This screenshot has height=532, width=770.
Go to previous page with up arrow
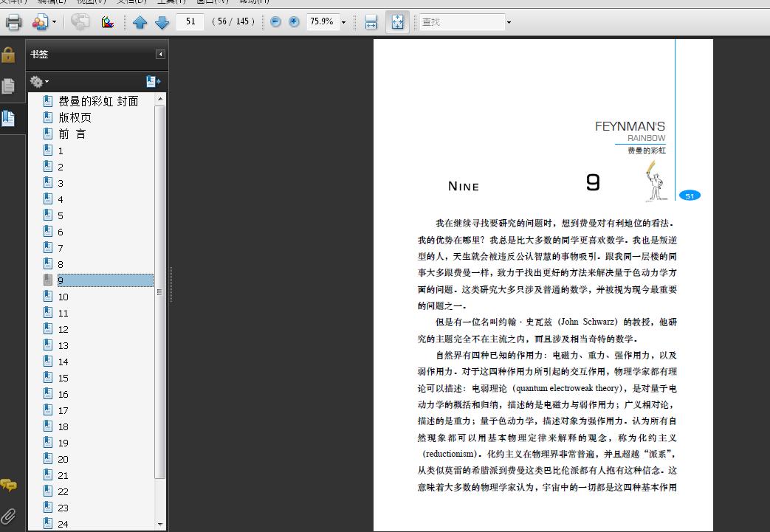tap(140, 22)
